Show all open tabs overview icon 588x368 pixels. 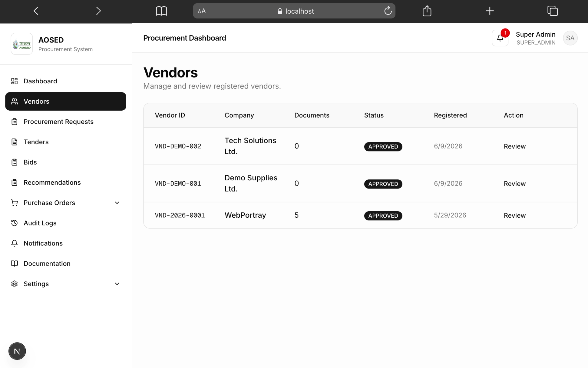553,11
